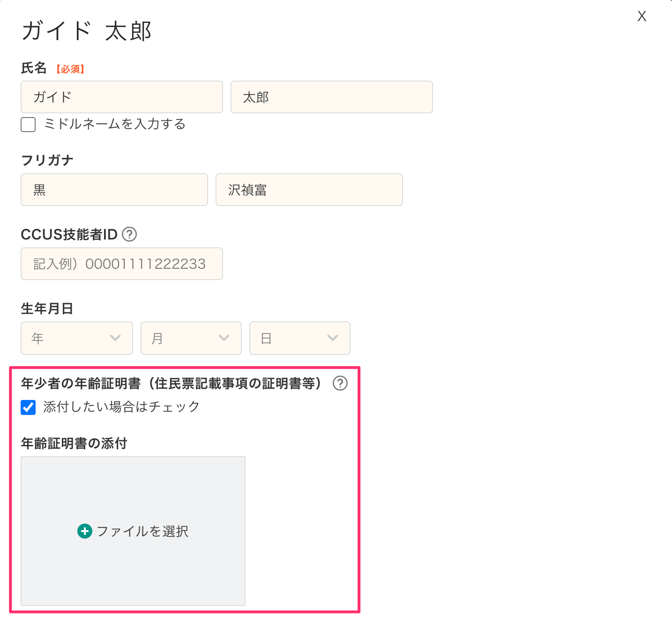Focus the given name field containing 太郎
Viewport: 672px width, 621px height.
point(331,97)
